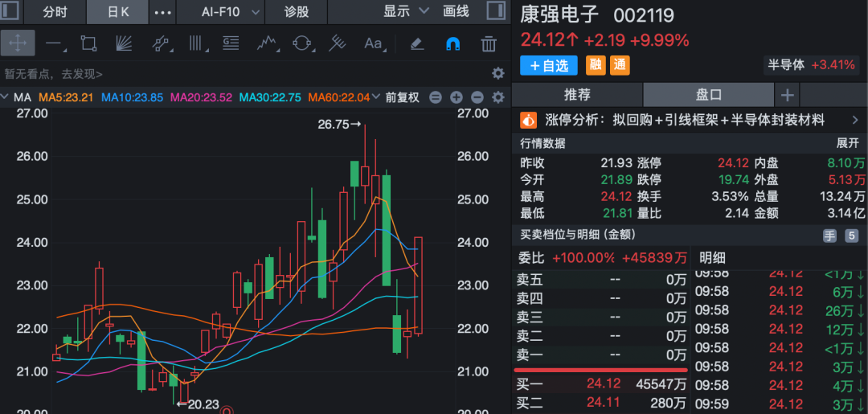868x414 pixels.
Task: Add a new panel tab with plus
Action: tap(787, 95)
